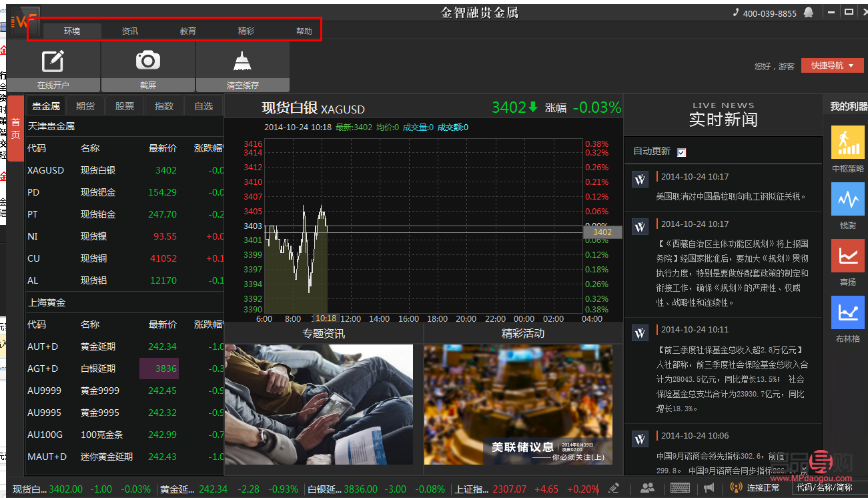Disable the 自动更新 auto-update checkbox
This screenshot has height=498, width=868.
coord(681,152)
